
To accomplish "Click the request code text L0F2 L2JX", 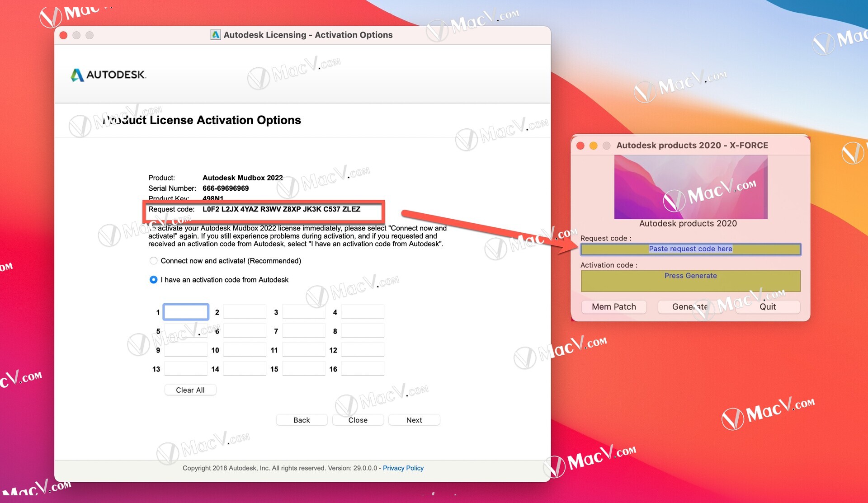I will tap(281, 209).
